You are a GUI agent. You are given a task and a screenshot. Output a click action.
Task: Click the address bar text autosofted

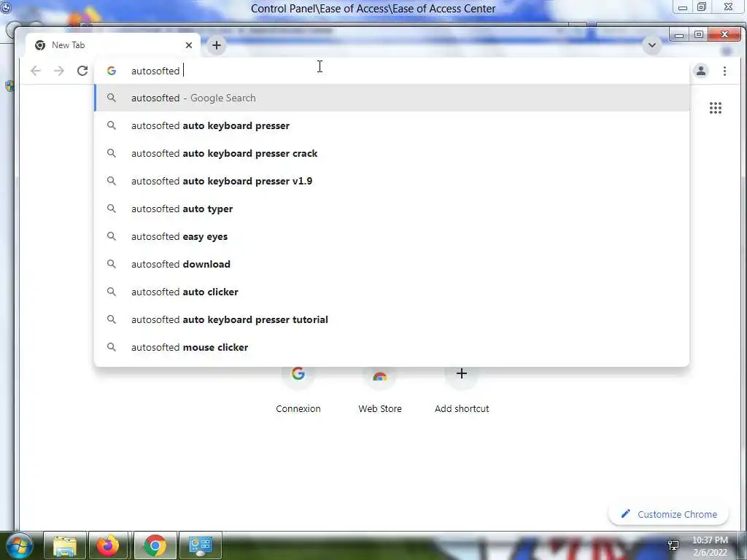click(155, 71)
